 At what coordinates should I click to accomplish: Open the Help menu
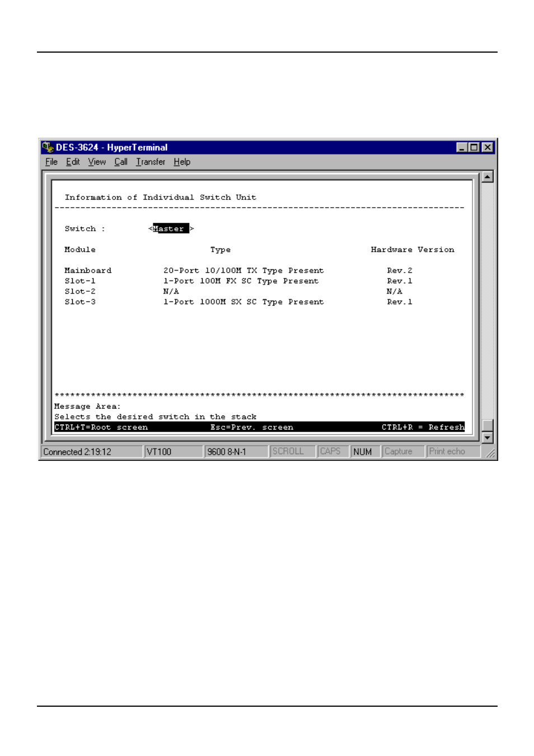(x=182, y=162)
